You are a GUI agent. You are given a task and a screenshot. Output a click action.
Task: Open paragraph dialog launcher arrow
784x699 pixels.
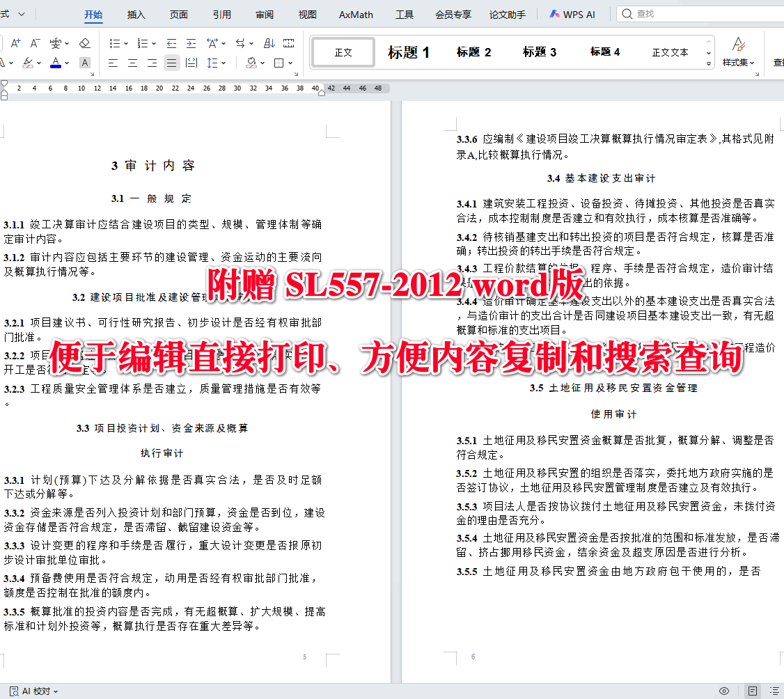[x=296, y=74]
